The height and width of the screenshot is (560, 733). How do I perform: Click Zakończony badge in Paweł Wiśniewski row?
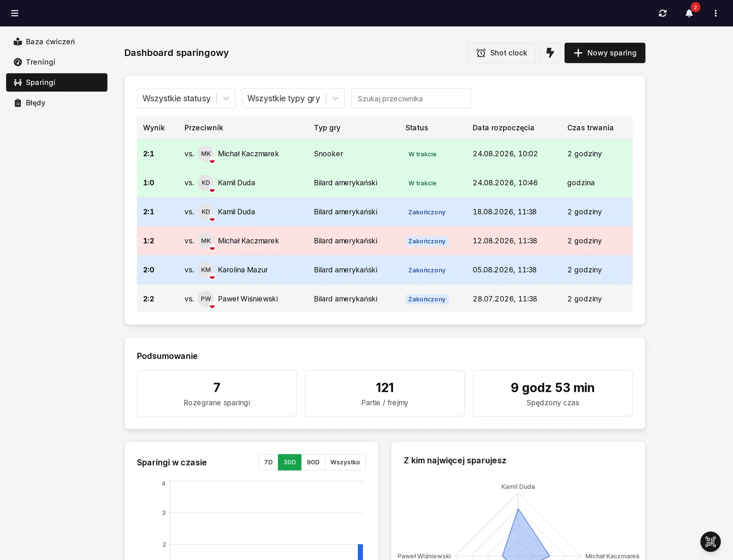point(427,299)
